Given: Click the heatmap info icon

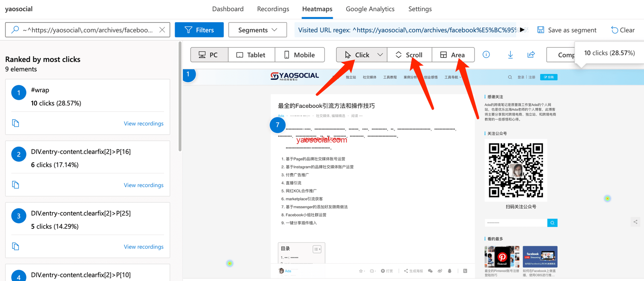Looking at the screenshot, I should tap(486, 55).
